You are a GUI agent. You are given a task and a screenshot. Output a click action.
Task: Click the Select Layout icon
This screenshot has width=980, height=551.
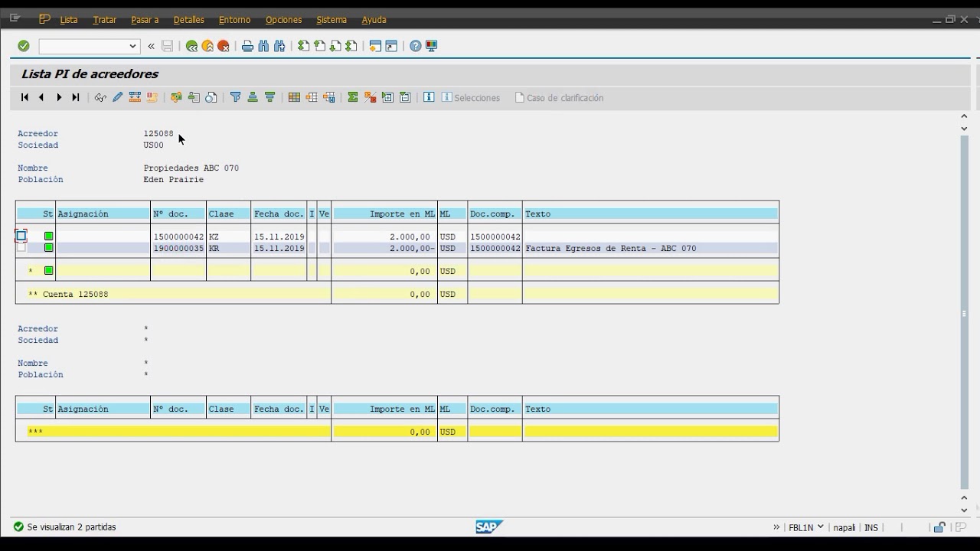pyautogui.click(x=312, y=97)
